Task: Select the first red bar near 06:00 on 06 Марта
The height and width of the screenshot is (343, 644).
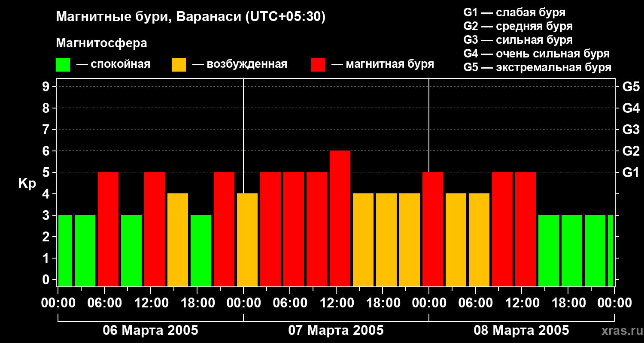Action: [x=108, y=229]
